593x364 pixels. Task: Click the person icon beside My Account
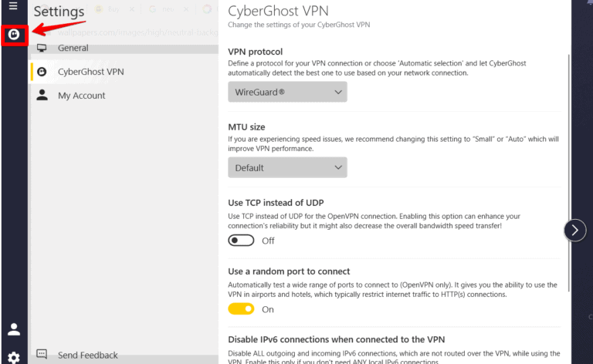pos(42,96)
